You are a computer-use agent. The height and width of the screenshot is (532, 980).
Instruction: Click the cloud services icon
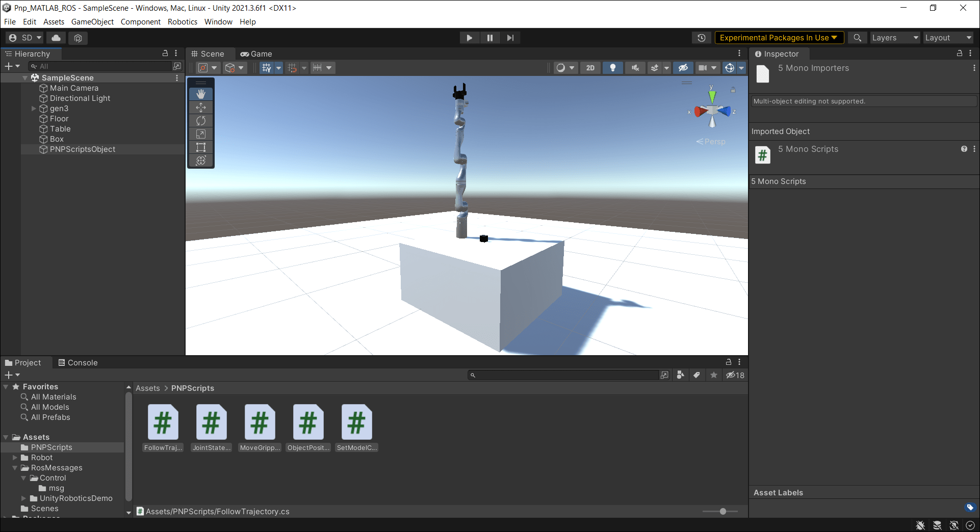56,38
